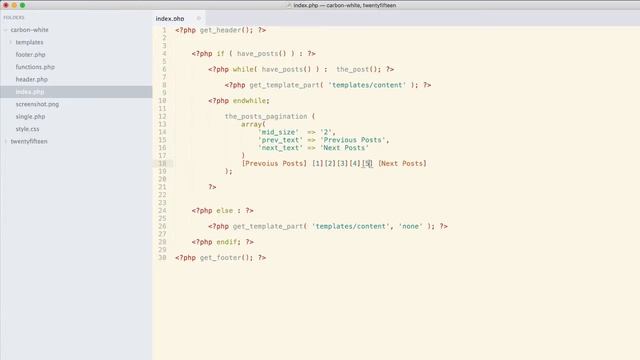Open functions.php from sidebar

pos(35,67)
